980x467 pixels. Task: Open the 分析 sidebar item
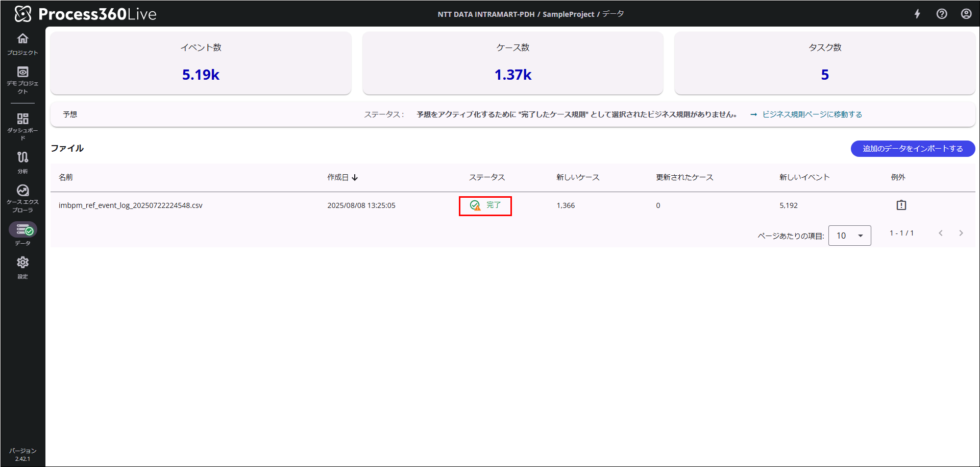[x=22, y=162]
